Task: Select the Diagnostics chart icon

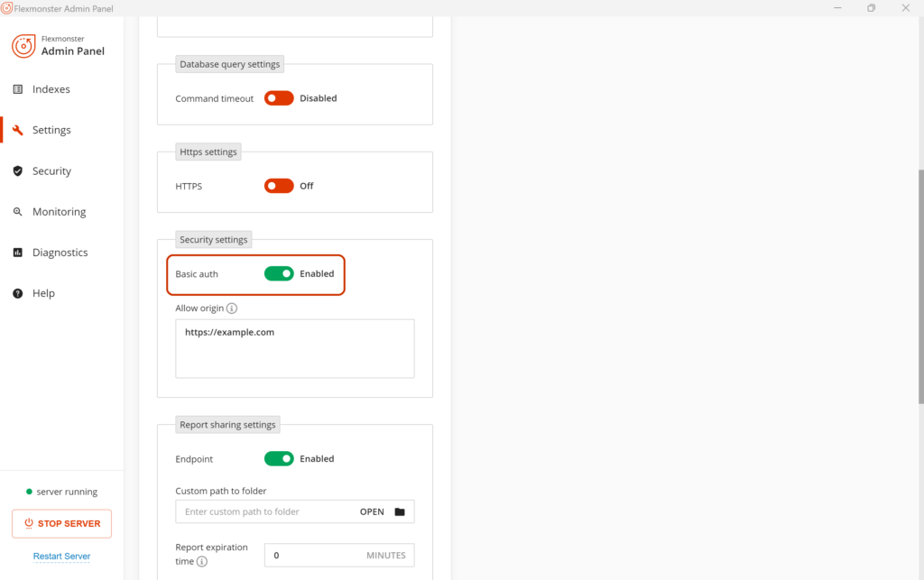Action: click(x=19, y=252)
